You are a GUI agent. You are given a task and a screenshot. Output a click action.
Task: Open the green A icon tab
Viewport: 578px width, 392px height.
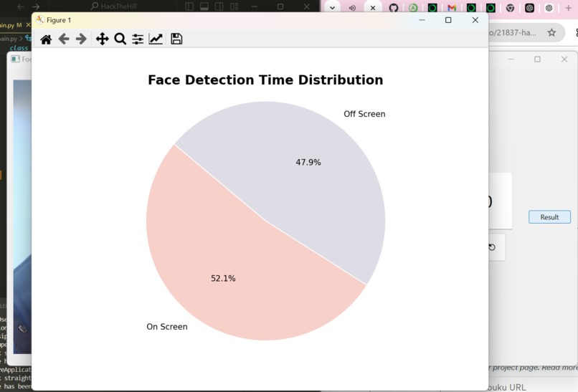413,8
